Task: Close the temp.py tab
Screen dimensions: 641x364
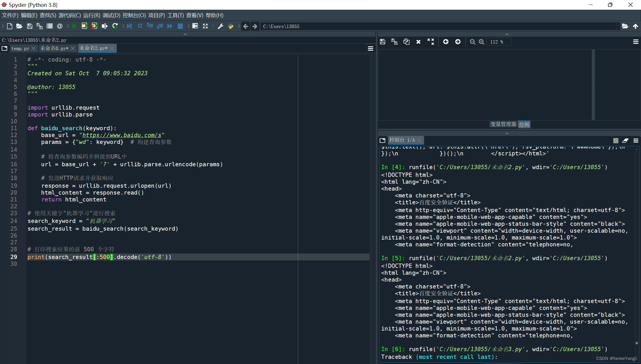Action: click(x=33, y=48)
